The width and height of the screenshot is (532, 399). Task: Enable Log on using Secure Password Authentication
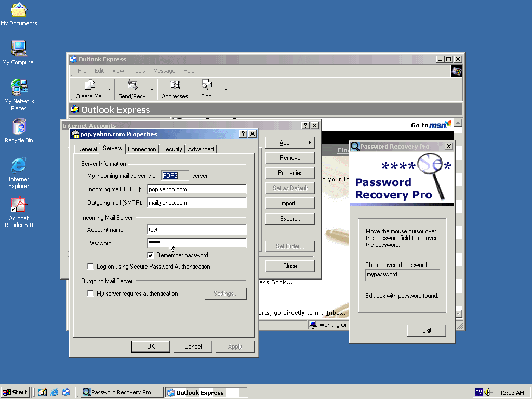[90, 267]
